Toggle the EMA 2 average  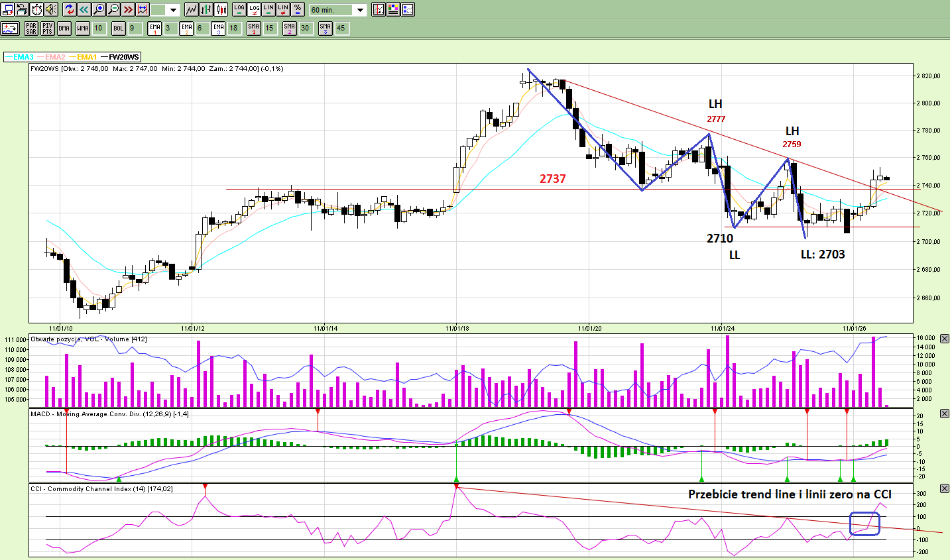click(x=186, y=28)
